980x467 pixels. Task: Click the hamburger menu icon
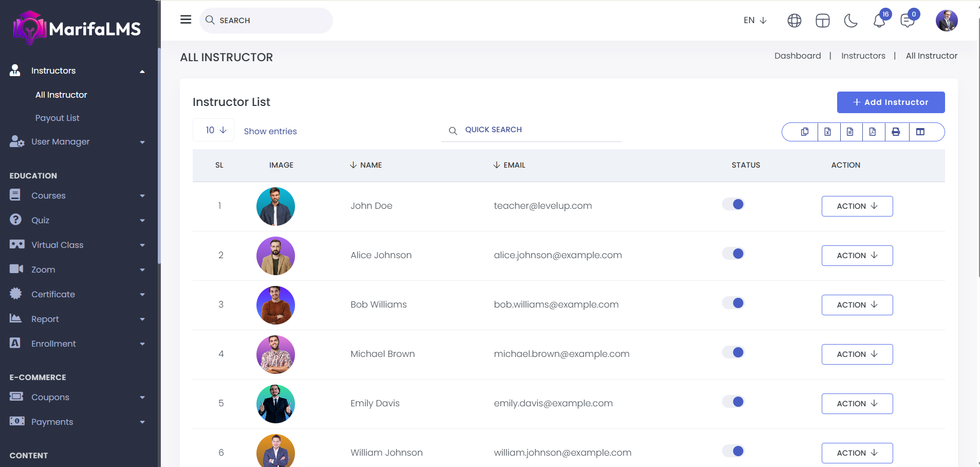[x=186, y=20]
